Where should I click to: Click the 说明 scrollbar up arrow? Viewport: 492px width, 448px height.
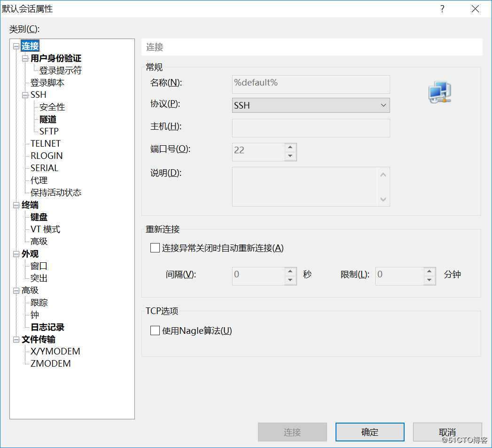point(383,174)
